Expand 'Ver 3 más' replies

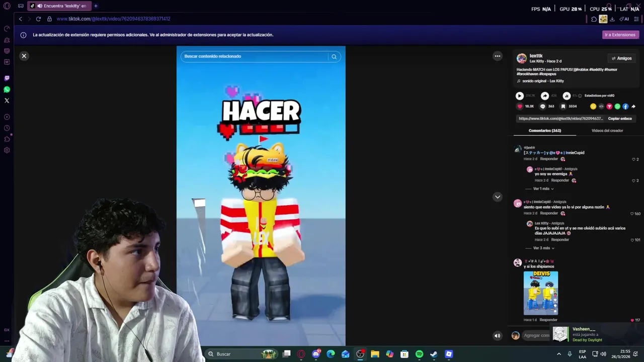click(x=543, y=248)
